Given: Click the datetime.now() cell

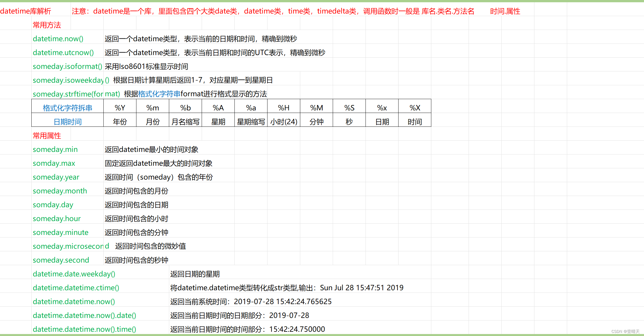Looking at the screenshot, I should tap(58, 39).
